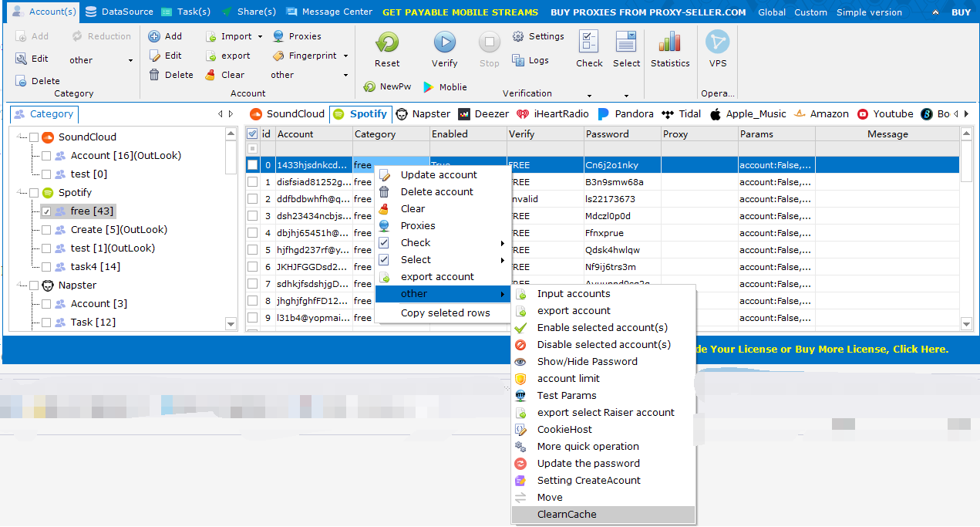The image size is (980, 527).
Task: Choose Delete account in context menu
Action: tap(437, 192)
